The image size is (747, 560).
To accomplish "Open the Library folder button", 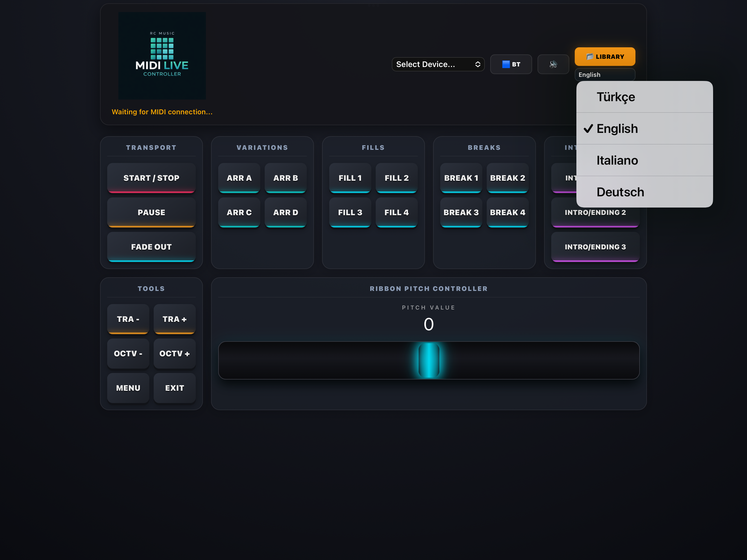I will point(605,56).
